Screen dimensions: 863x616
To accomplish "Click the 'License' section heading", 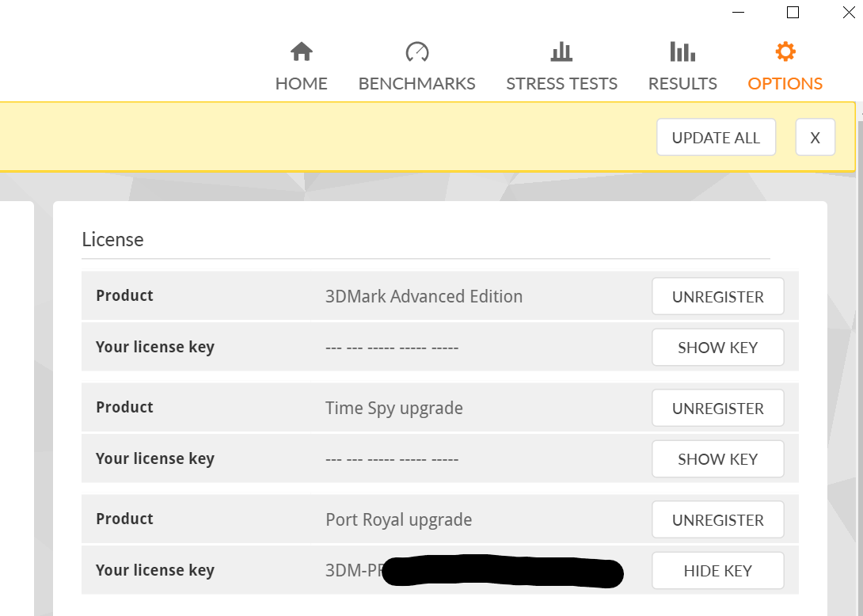I will (x=113, y=239).
